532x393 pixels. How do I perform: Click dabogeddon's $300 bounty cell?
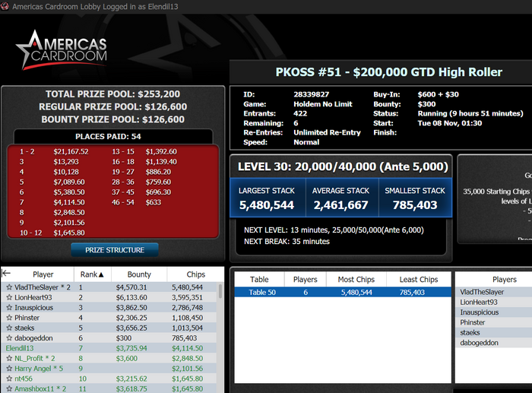[x=123, y=338]
